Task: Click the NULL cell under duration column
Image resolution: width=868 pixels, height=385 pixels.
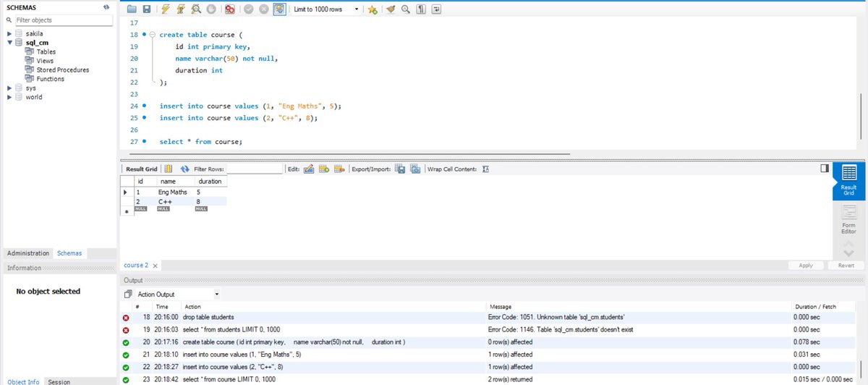Action: click(201, 208)
